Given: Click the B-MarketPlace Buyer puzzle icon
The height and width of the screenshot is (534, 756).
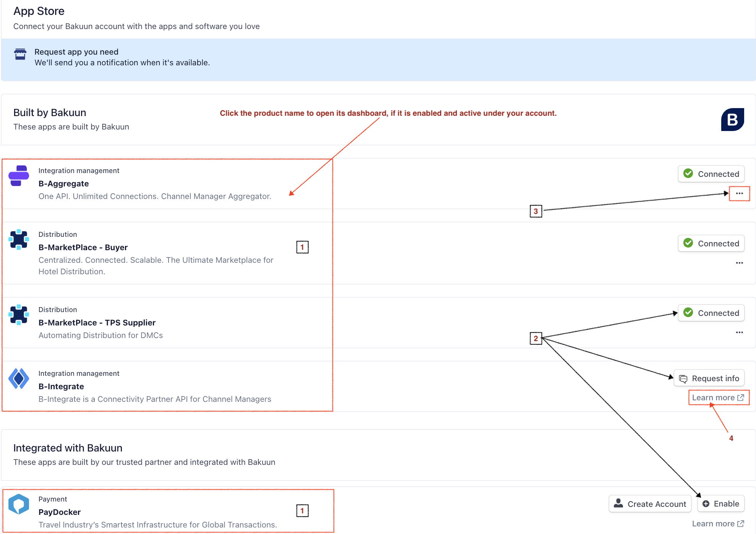Looking at the screenshot, I should 19,239.
